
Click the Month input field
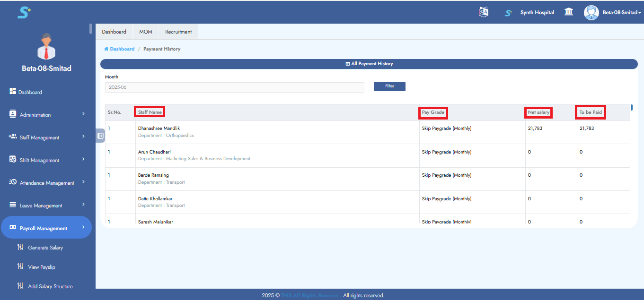pyautogui.click(x=234, y=87)
